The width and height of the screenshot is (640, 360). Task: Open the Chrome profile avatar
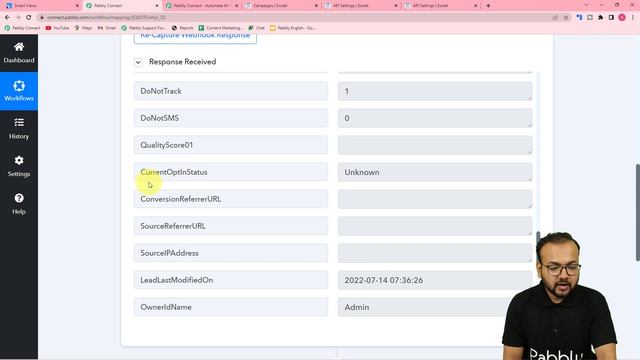[622, 18]
